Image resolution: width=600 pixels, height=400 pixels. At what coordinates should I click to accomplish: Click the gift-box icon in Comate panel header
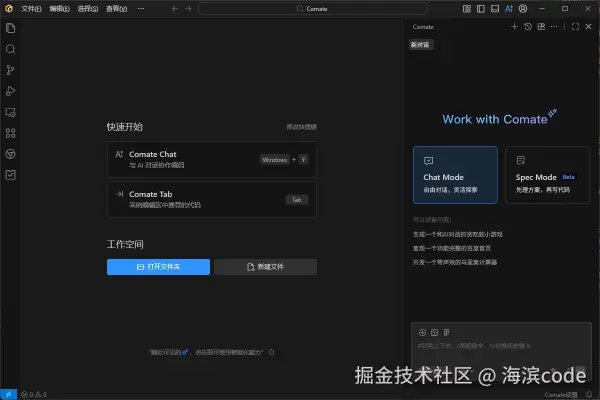pyautogui.click(x=541, y=26)
